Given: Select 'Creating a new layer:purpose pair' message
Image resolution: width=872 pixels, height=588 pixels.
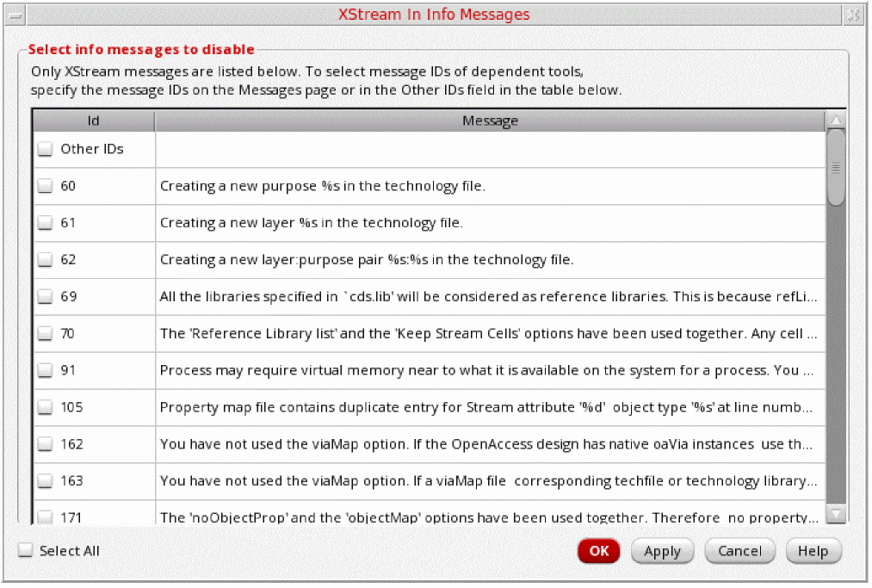Looking at the screenshot, I should point(490,260).
